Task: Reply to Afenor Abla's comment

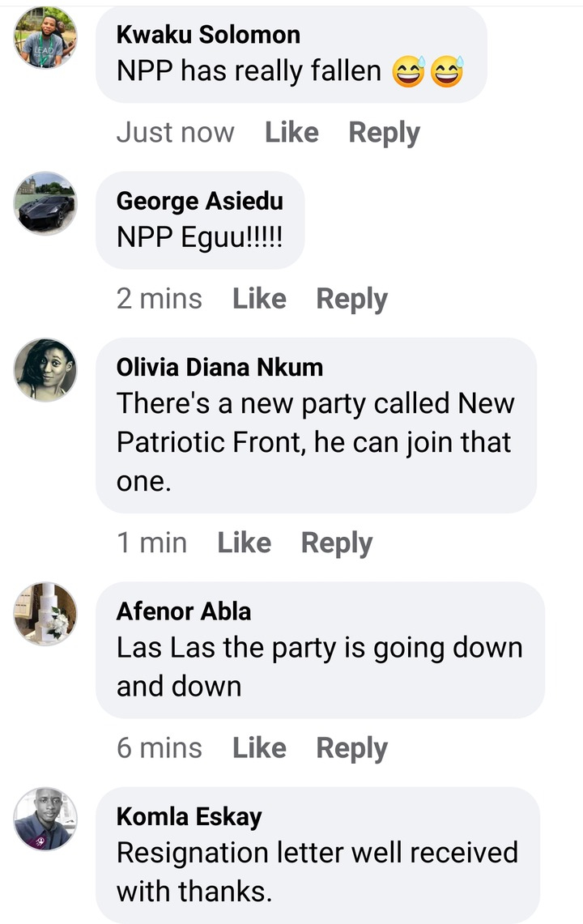Action: click(351, 748)
